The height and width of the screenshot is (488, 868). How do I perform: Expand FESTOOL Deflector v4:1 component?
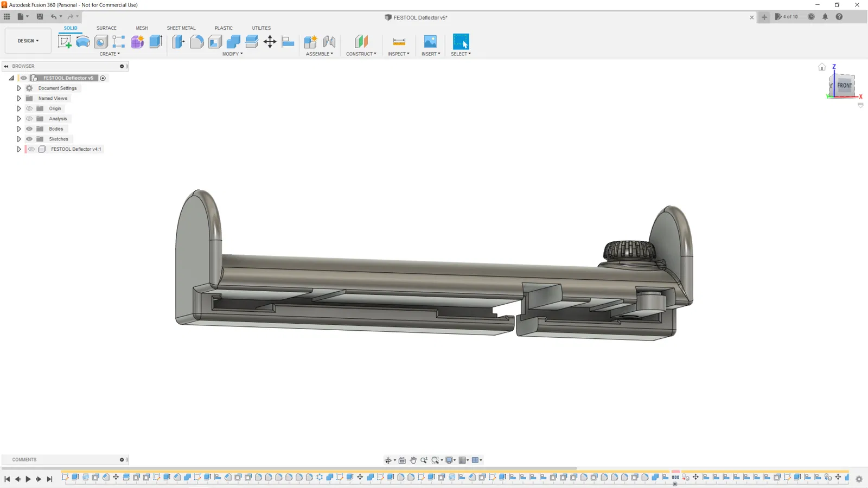[x=18, y=149]
